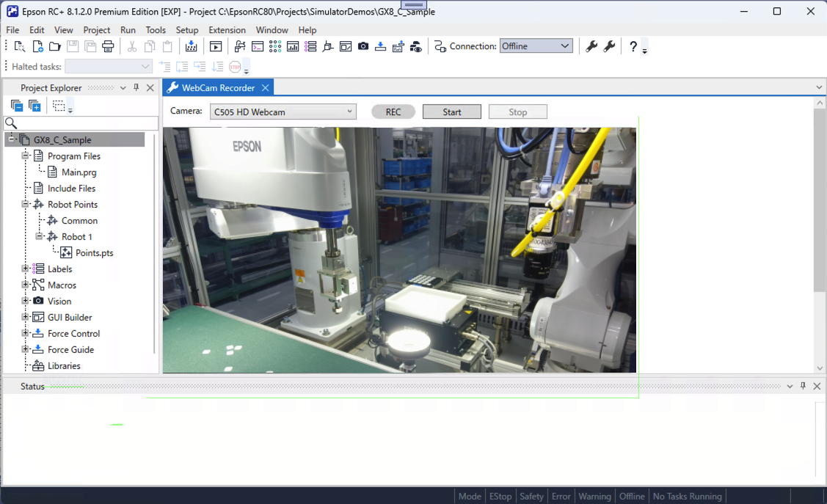This screenshot has height=504, width=827.
Task: Click the Start button
Action: point(452,112)
